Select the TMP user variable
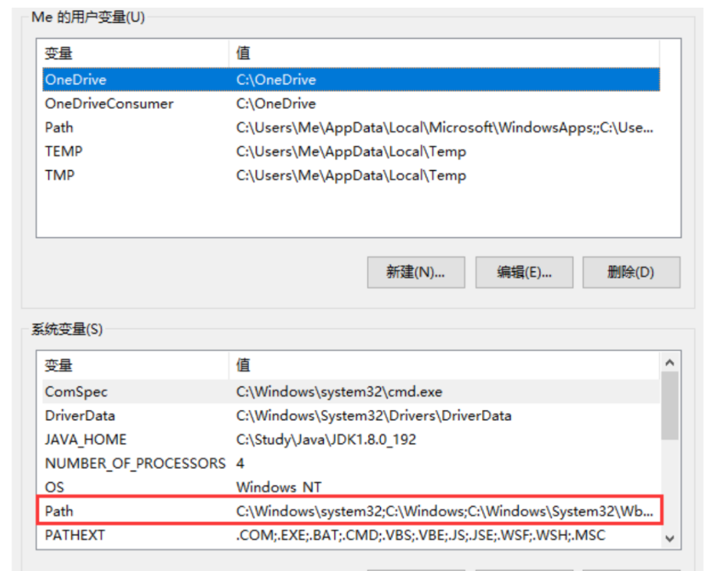 click(x=351, y=175)
